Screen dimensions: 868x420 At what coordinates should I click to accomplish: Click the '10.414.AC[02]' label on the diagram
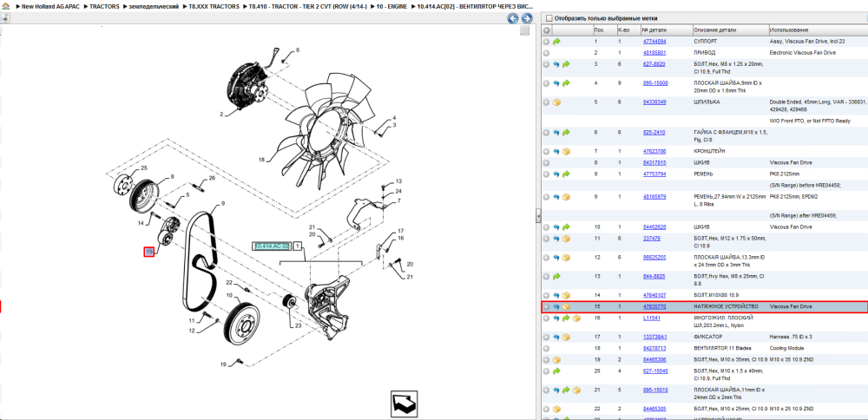coord(272,246)
